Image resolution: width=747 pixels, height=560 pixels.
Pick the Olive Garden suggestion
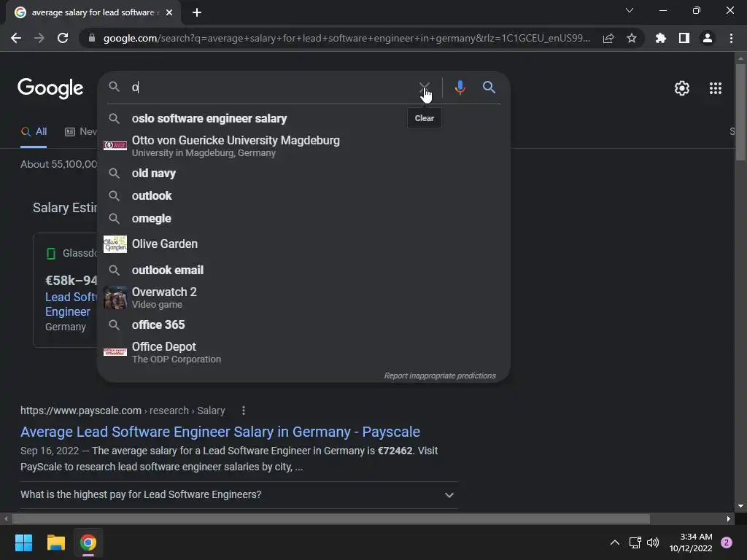pyautogui.click(x=303, y=244)
